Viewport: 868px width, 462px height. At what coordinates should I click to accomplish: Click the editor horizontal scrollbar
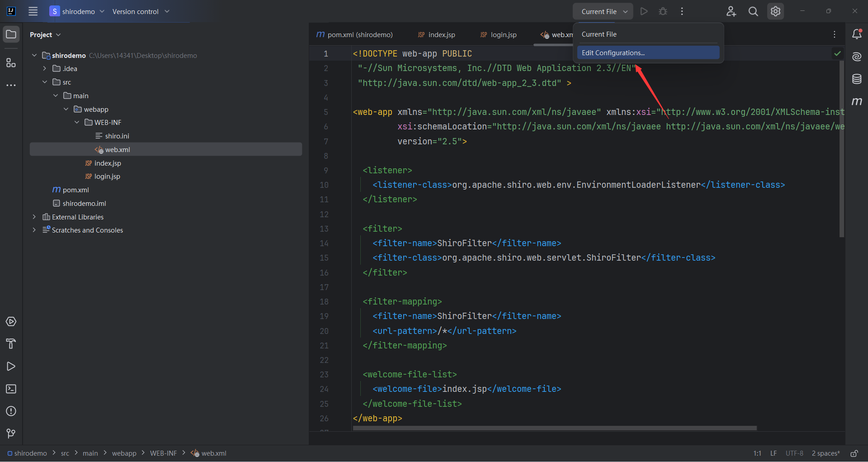point(555,428)
